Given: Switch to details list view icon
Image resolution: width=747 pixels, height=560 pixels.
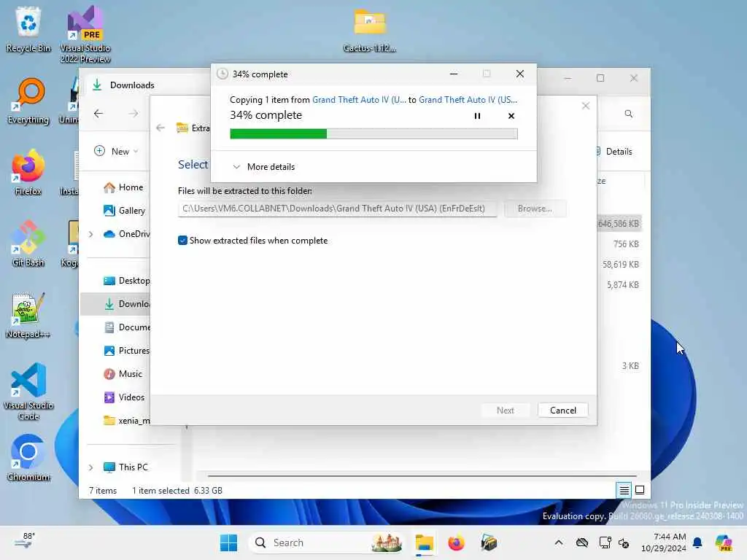Looking at the screenshot, I should (x=624, y=490).
